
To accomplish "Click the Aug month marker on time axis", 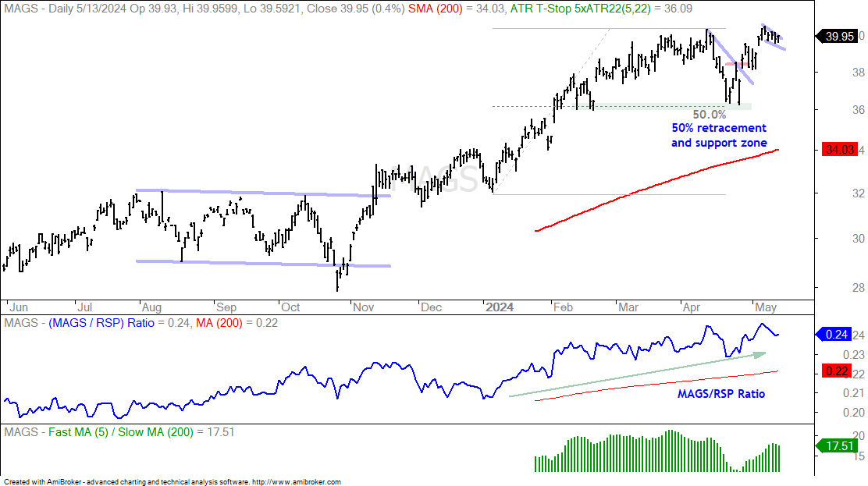I will click(x=151, y=307).
